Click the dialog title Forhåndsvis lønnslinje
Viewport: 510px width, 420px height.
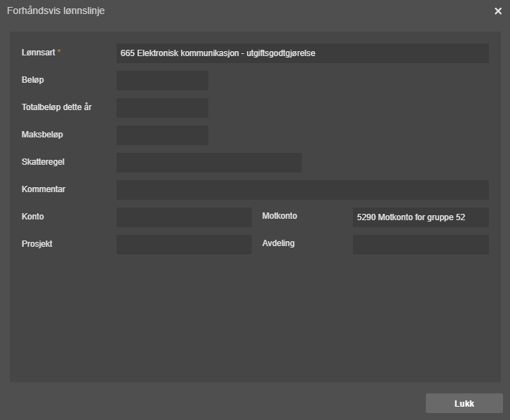(x=55, y=11)
